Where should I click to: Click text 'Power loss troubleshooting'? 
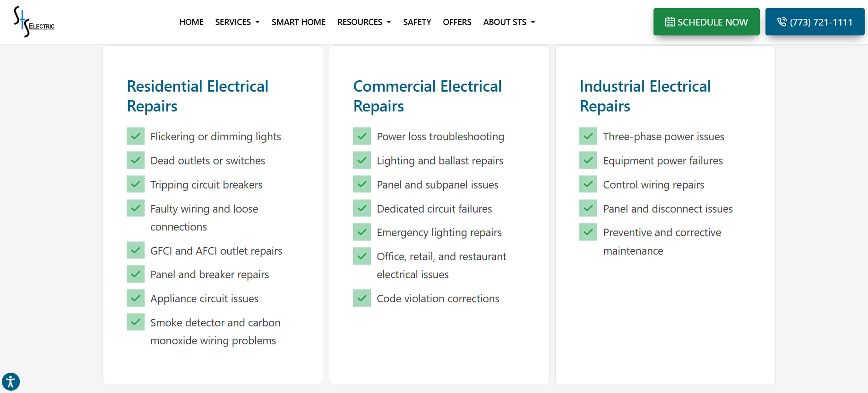pyautogui.click(x=440, y=137)
